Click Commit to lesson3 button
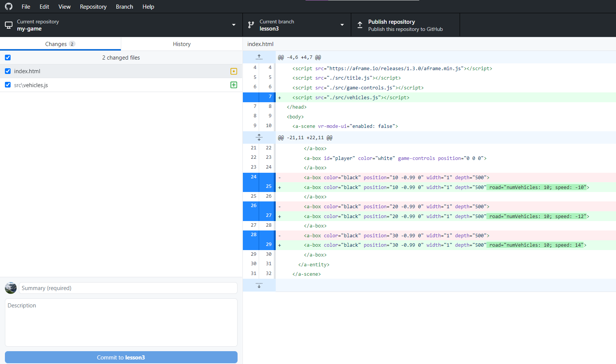 (121, 357)
